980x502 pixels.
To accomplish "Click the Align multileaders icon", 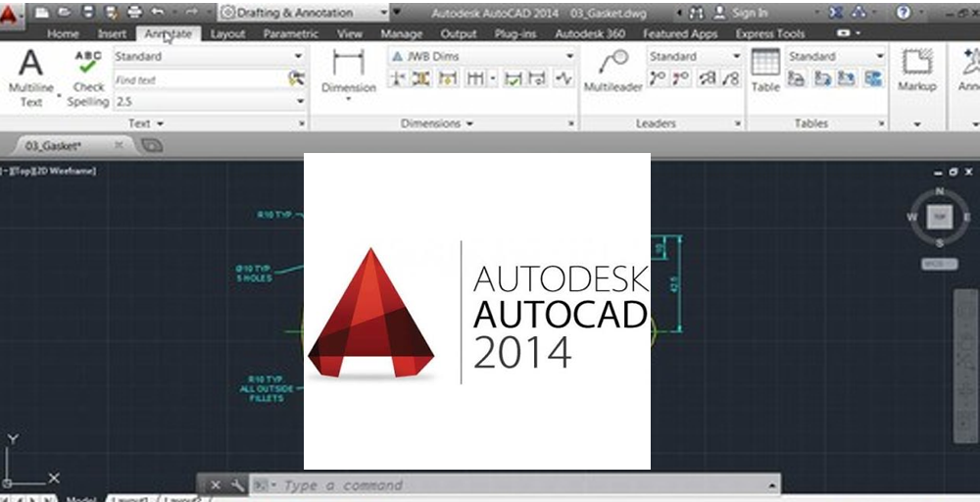I will (708, 78).
